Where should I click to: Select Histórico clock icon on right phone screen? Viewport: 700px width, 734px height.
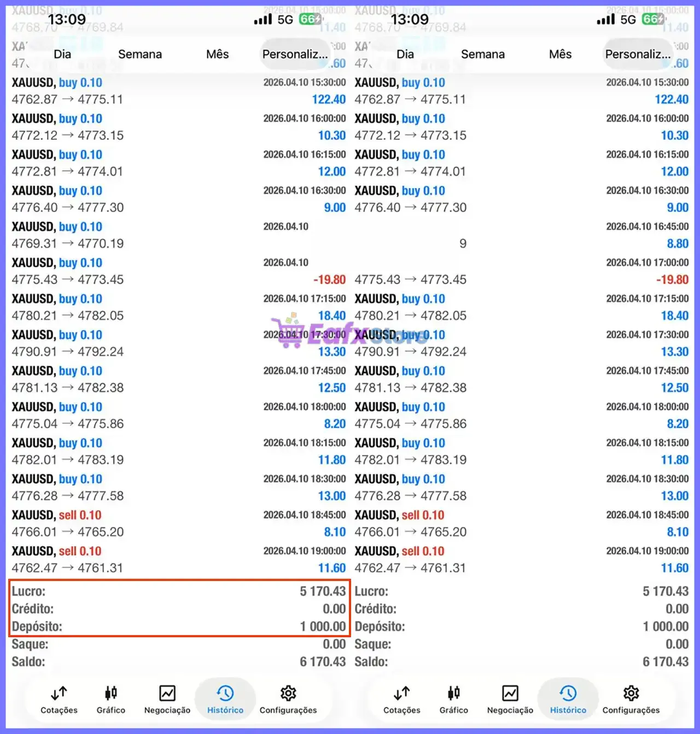click(568, 694)
